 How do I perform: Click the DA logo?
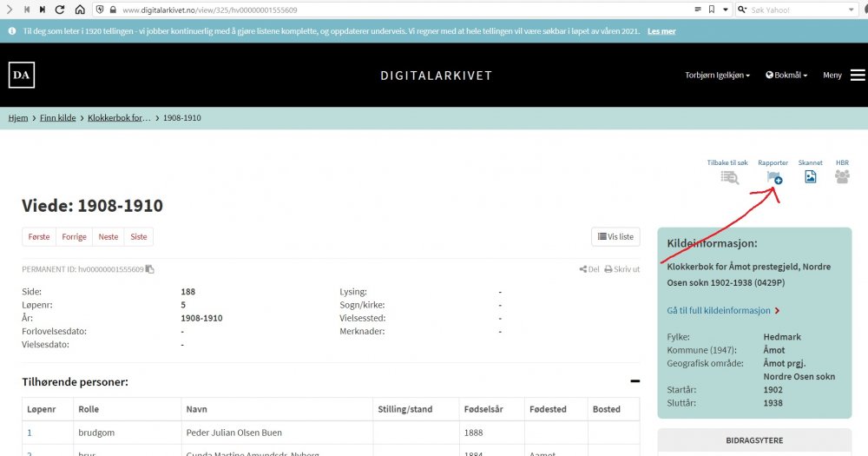pyautogui.click(x=22, y=76)
